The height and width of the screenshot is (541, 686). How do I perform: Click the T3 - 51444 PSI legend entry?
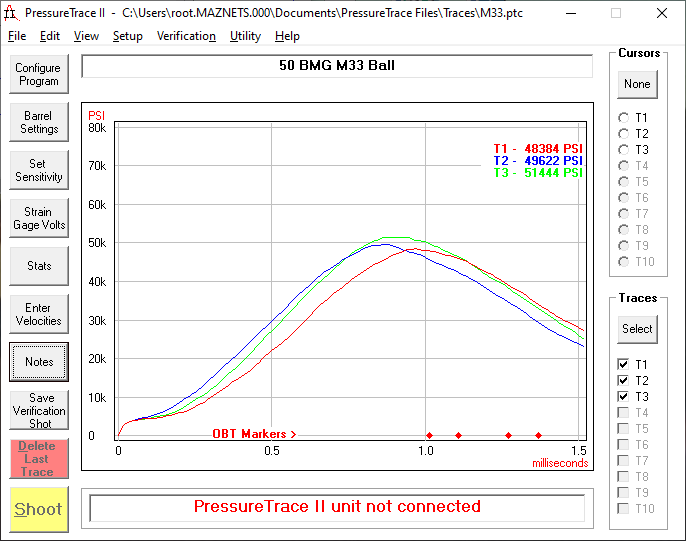[538, 173]
